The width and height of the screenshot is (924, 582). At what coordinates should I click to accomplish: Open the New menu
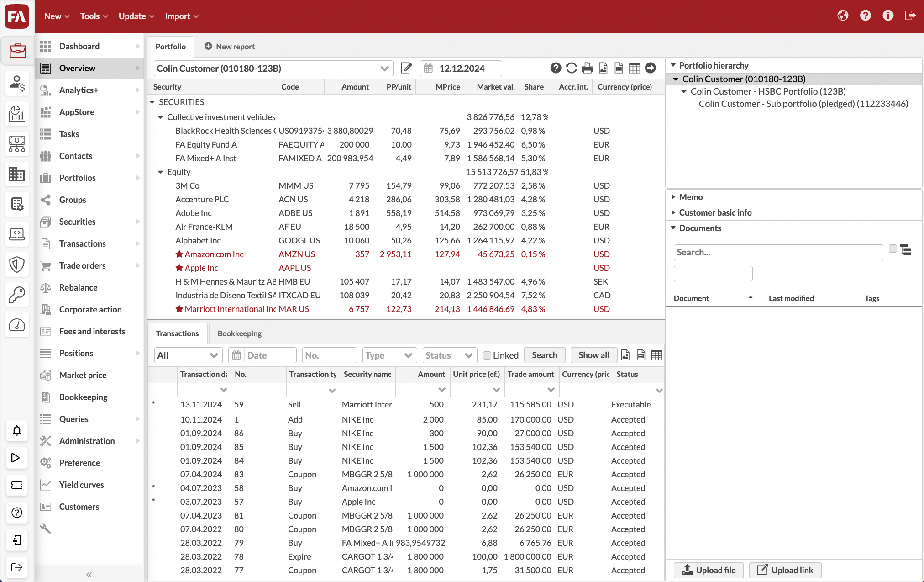tap(57, 16)
